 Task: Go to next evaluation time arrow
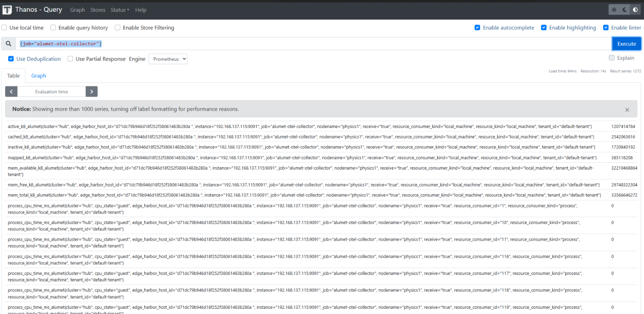pyautogui.click(x=91, y=92)
